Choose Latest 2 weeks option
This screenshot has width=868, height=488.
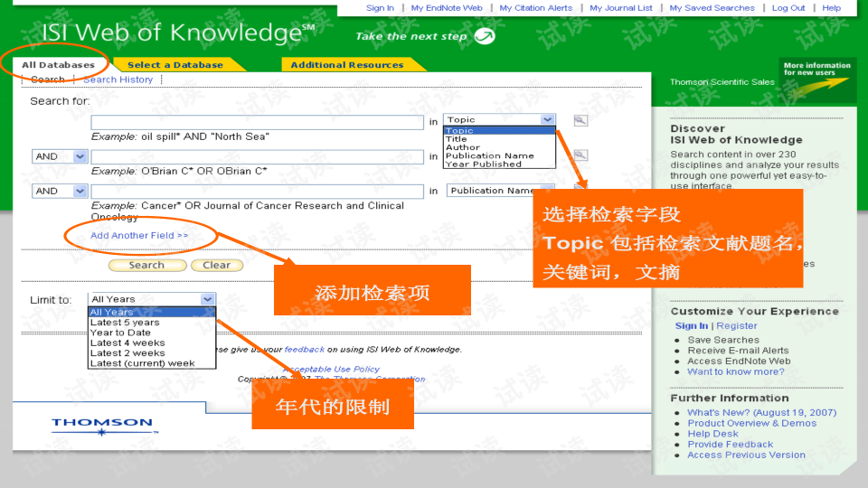pos(127,353)
